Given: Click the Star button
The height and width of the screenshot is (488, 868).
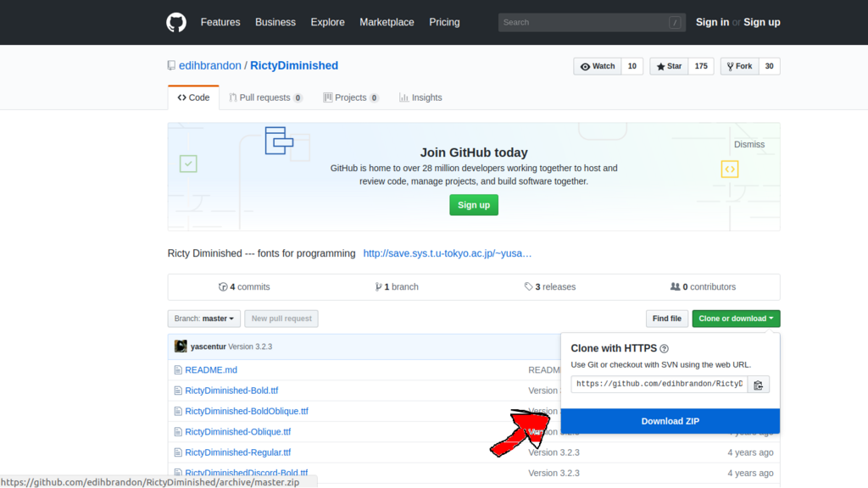Looking at the screenshot, I should click(x=669, y=66).
